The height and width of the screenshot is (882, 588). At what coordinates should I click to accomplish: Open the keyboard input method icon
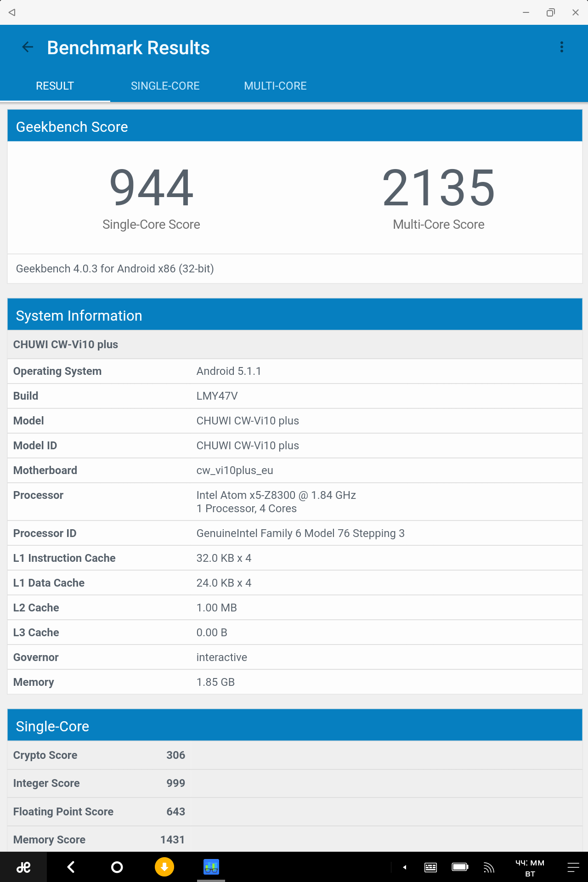click(x=430, y=867)
